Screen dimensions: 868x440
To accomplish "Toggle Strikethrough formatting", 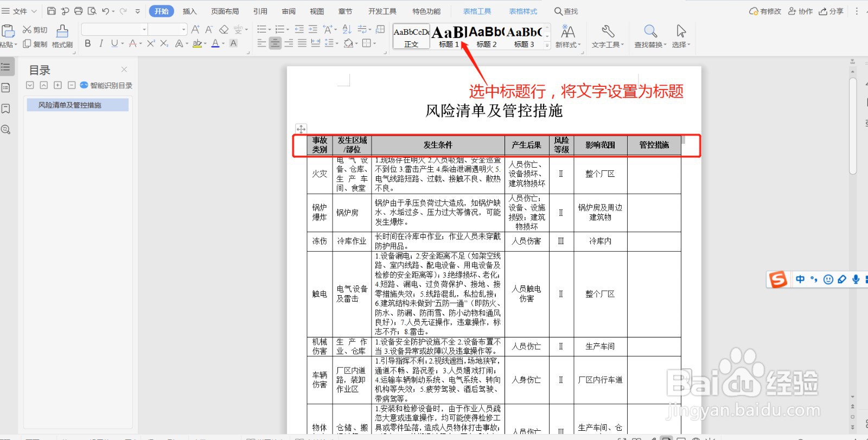I will point(132,43).
